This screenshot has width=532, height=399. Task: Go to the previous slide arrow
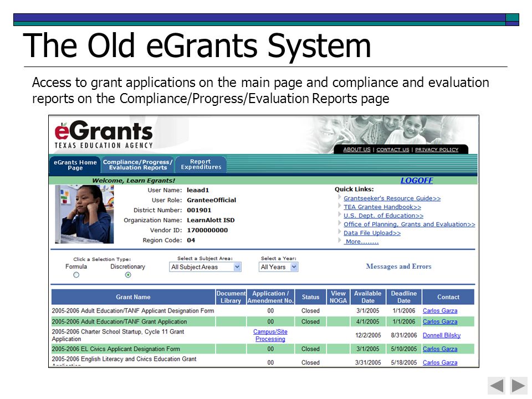496,386
